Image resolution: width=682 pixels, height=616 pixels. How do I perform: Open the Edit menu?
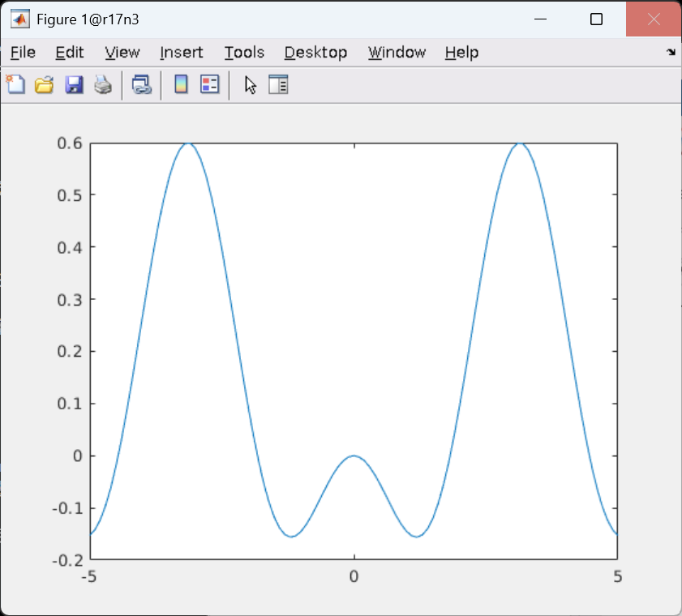(x=70, y=53)
